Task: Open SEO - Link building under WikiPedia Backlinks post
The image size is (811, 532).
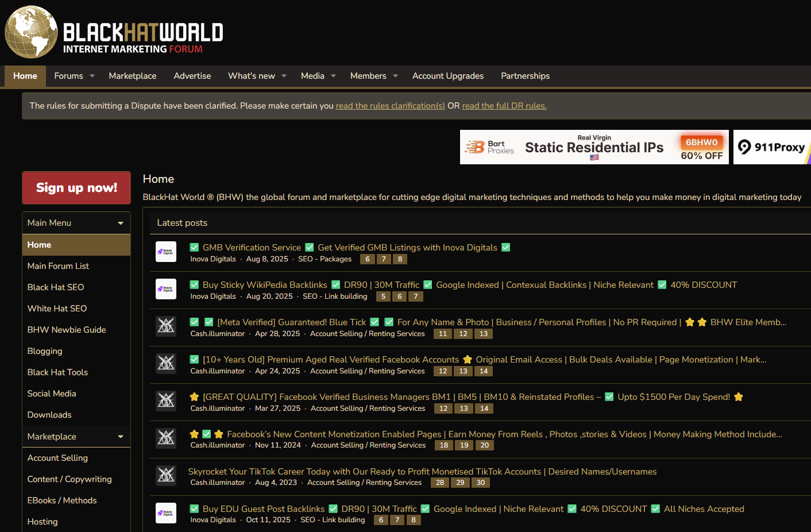Action: pos(335,296)
